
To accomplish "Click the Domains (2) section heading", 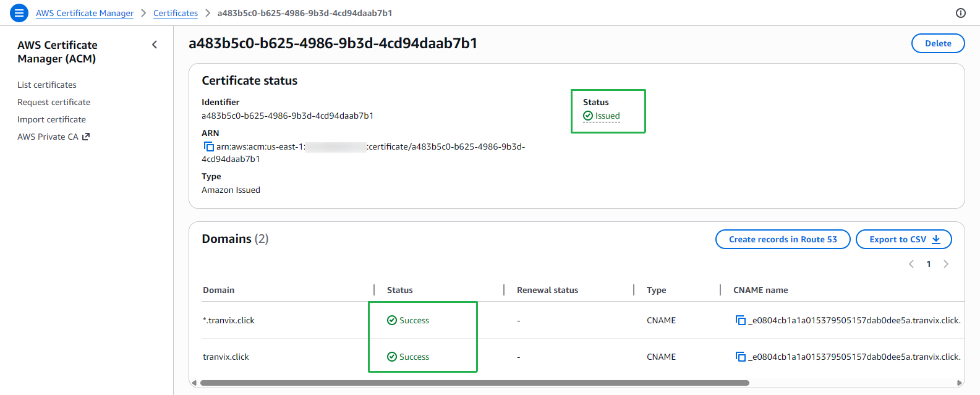I will (235, 239).
